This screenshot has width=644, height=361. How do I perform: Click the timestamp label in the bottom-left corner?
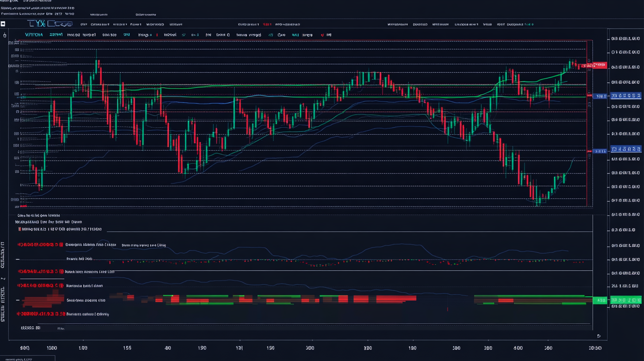pyautogui.click(x=27, y=359)
